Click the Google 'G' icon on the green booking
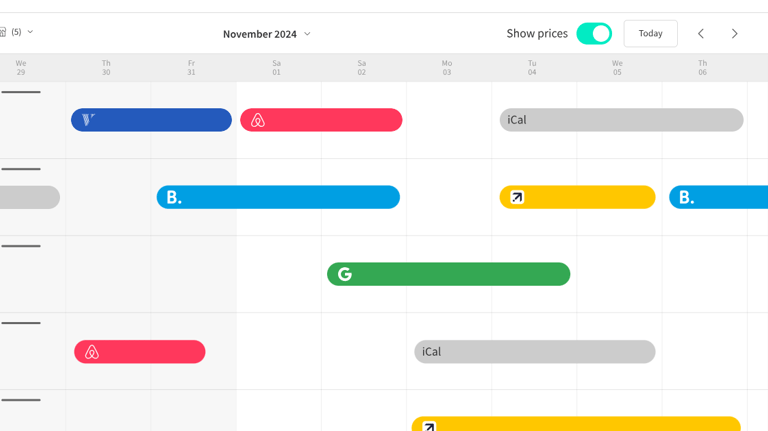This screenshot has height=431, width=768. (x=345, y=274)
